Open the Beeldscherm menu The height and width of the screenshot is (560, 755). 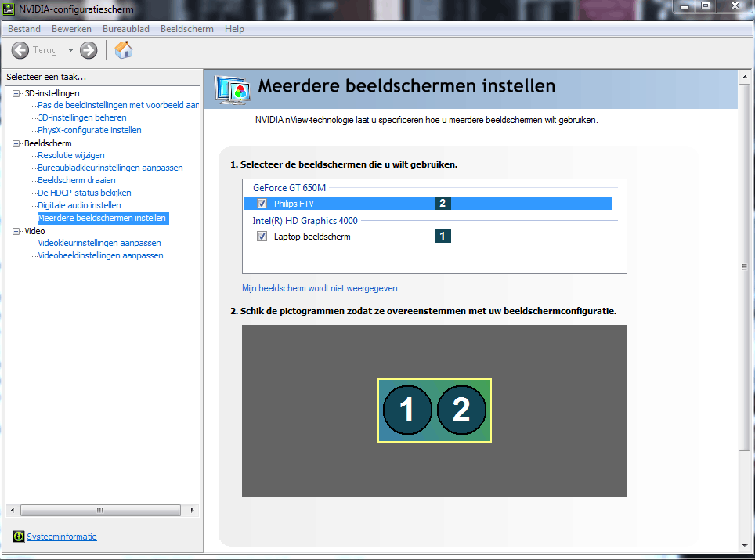[187, 29]
